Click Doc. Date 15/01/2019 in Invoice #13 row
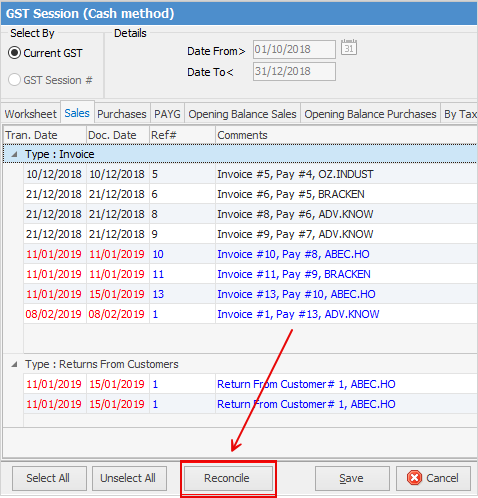The height and width of the screenshot is (498, 478). point(117,294)
